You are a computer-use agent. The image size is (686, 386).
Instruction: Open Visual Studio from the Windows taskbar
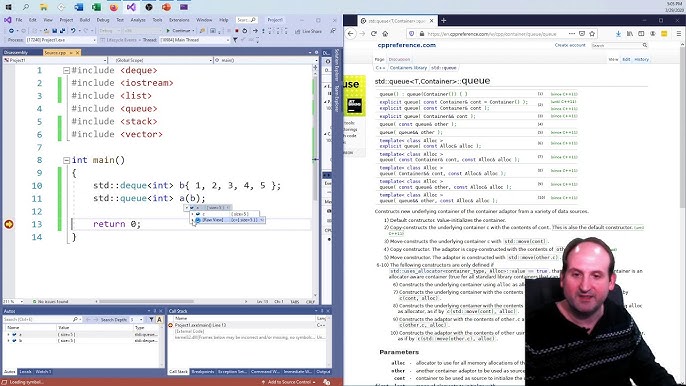(x=131, y=7)
